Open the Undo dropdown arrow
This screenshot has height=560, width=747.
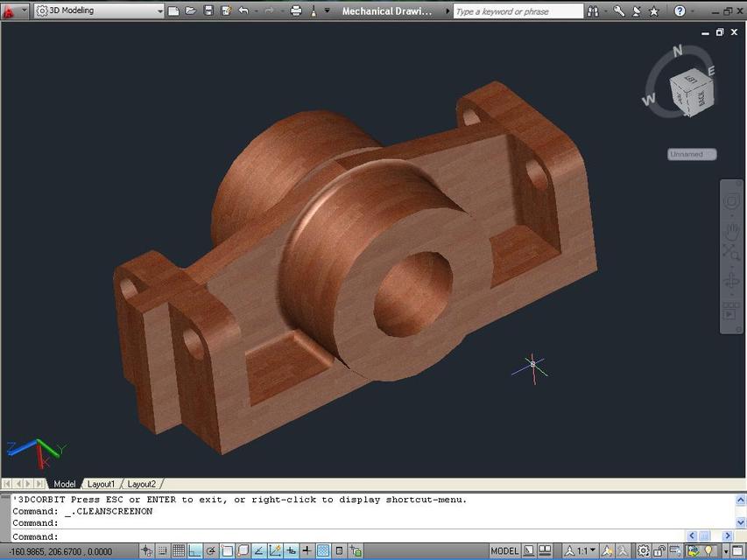(256, 10)
